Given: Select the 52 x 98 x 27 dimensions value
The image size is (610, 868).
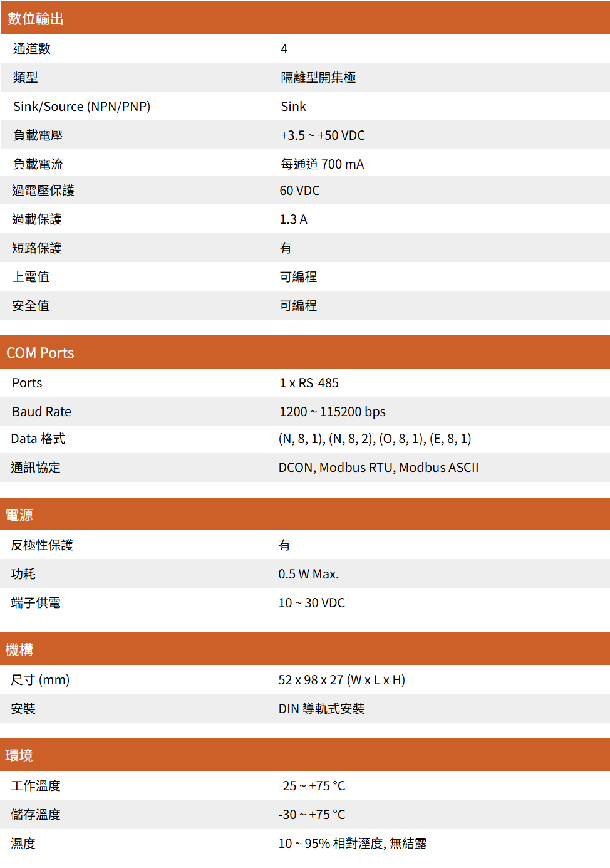Looking at the screenshot, I should tap(342, 679).
